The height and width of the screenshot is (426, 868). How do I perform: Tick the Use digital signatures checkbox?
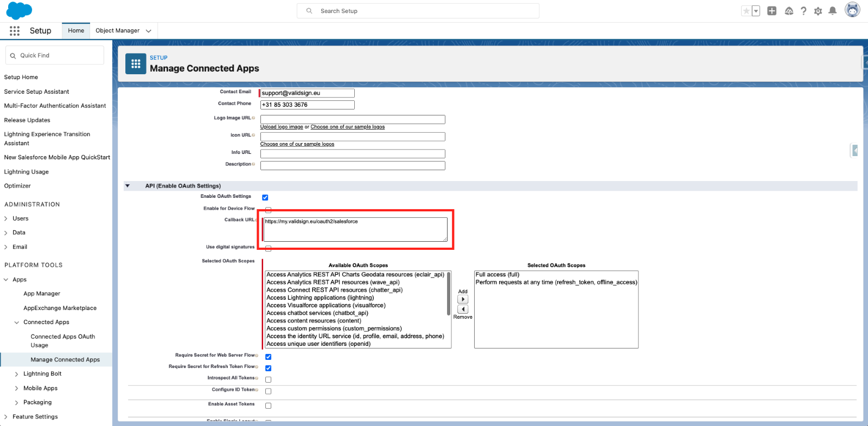[x=268, y=248]
